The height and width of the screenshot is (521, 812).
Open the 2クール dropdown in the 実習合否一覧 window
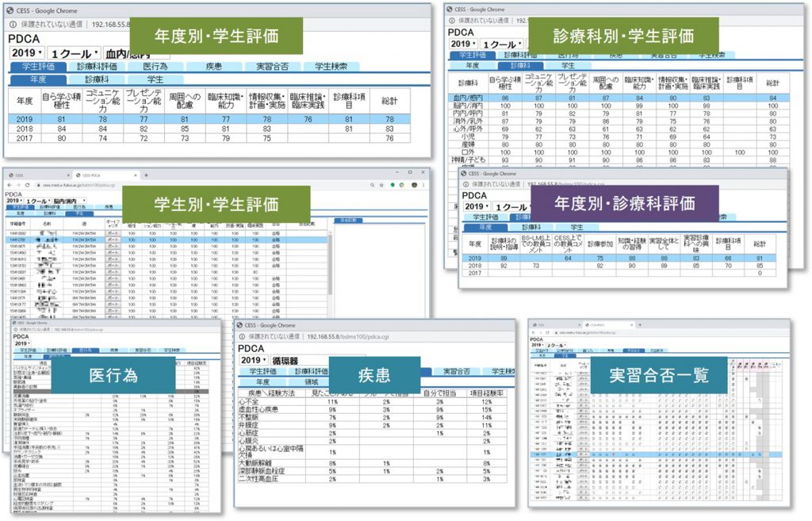point(556,345)
